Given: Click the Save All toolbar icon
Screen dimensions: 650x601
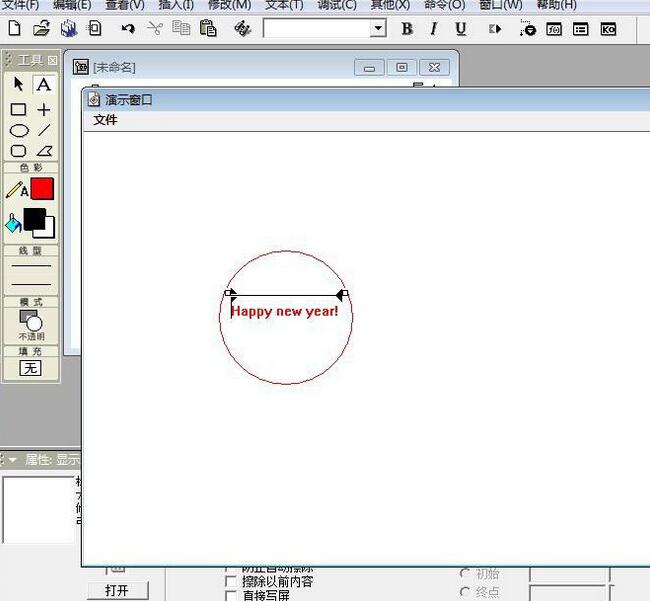Looking at the screenshot, I should point(69,29).
